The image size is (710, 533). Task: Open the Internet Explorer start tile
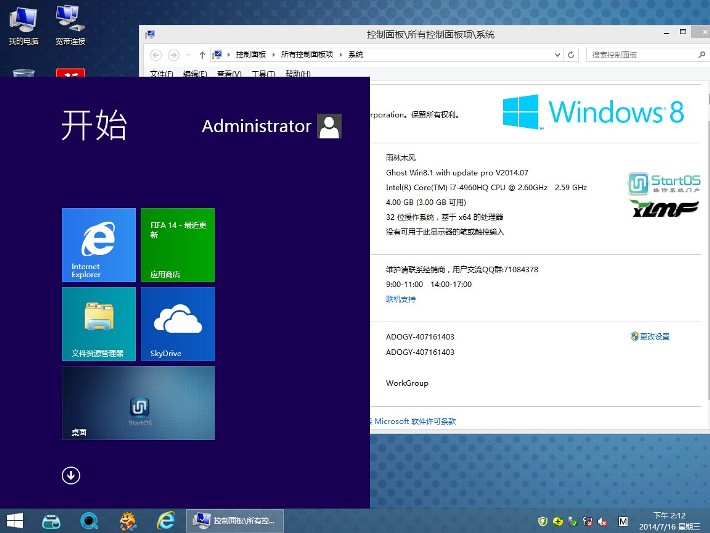pos(99,245)
